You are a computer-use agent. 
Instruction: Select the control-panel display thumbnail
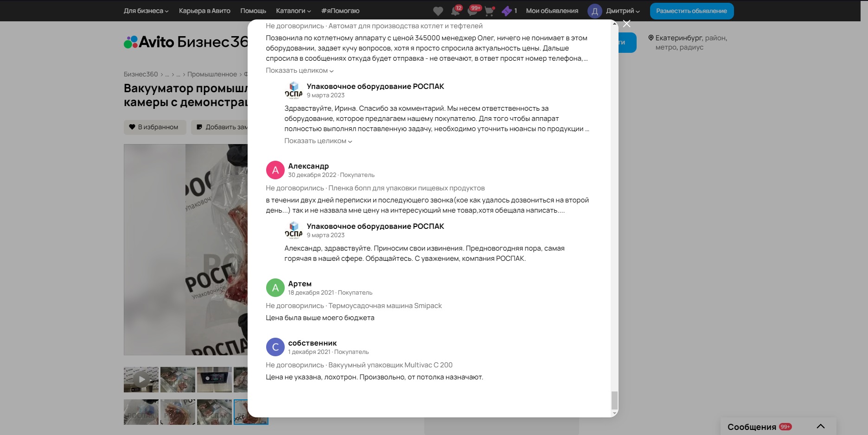point(214,379)
